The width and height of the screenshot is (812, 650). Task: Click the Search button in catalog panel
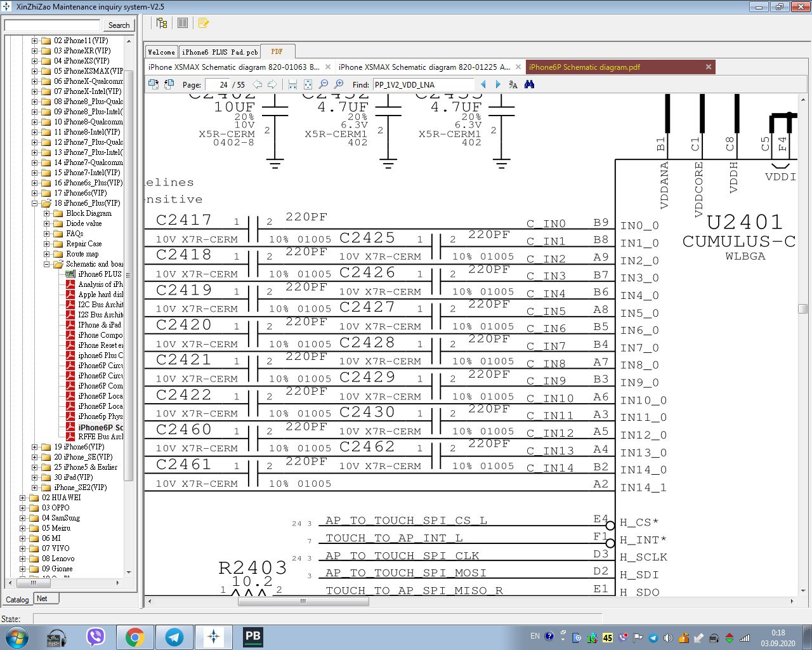click(x=119, y=25)
